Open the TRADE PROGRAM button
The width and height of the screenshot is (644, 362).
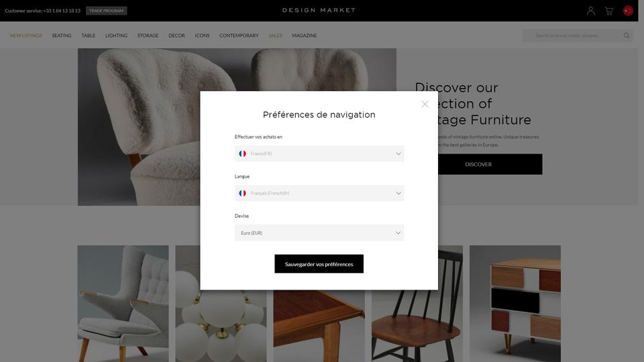coord(107,11)
